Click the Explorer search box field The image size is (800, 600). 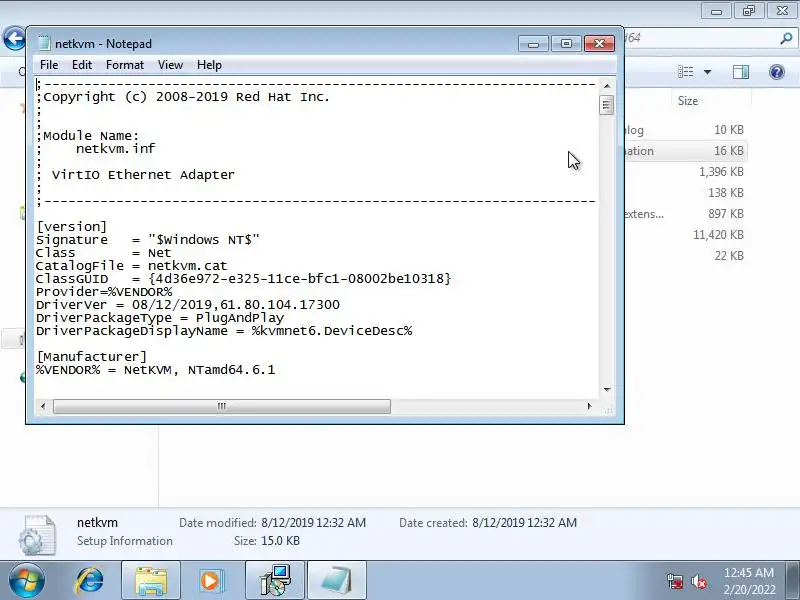click(x=709, y=38)
